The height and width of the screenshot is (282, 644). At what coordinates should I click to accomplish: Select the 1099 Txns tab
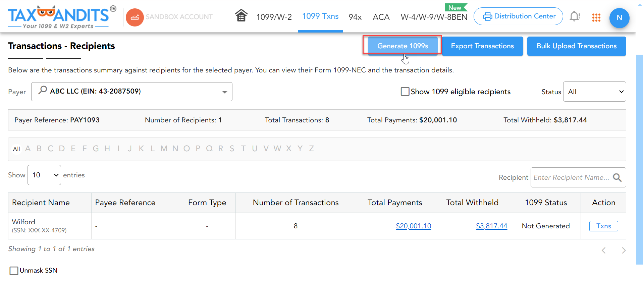point(320,16)
